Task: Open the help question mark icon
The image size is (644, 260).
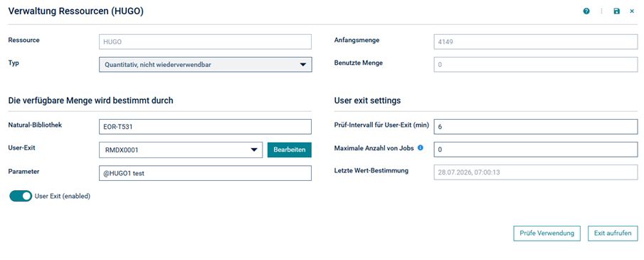Action: click(586, 11)
